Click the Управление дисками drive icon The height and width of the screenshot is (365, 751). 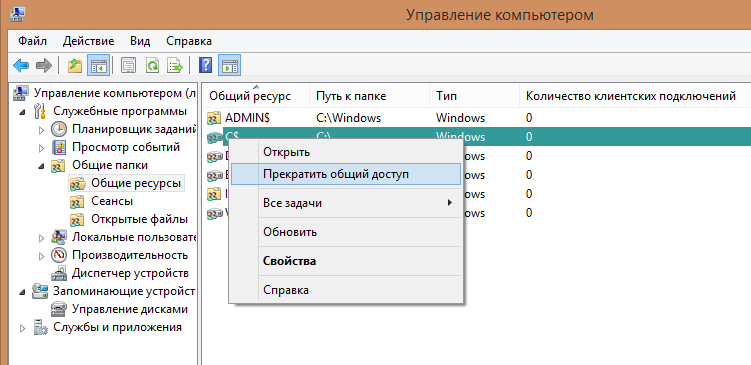click(x=58, y=309)
